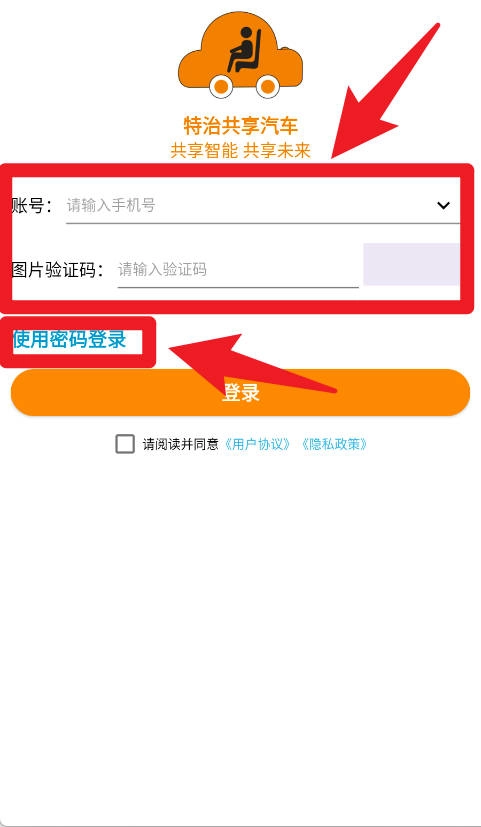Click the seated passenger figure in the logo

coord(245,50)
